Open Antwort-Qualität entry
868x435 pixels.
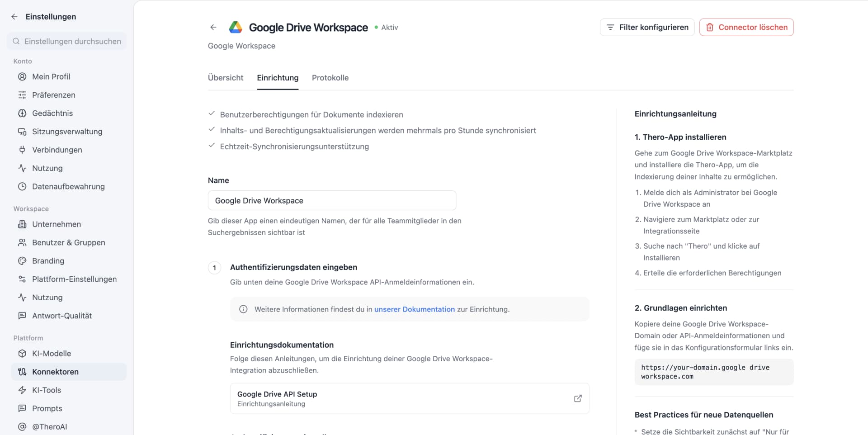point(69,316)
